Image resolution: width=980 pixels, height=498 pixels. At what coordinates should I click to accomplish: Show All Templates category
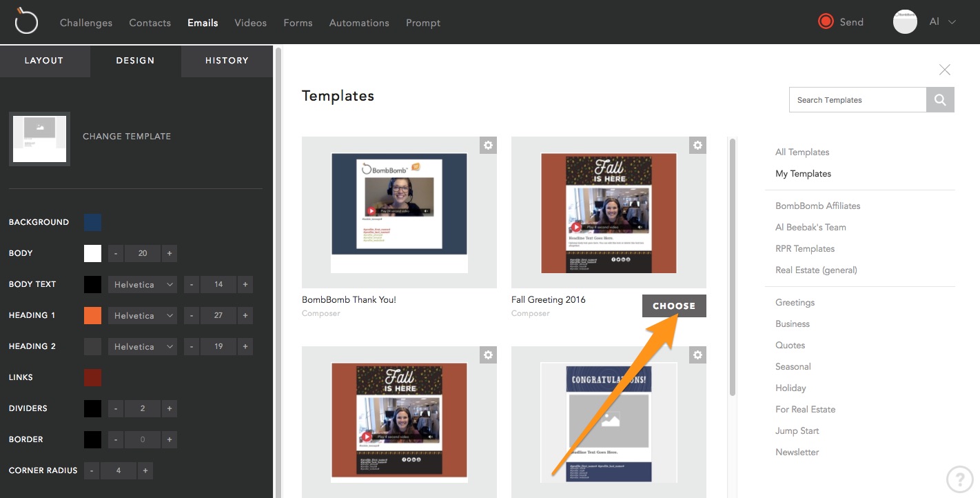pos(802,152)
